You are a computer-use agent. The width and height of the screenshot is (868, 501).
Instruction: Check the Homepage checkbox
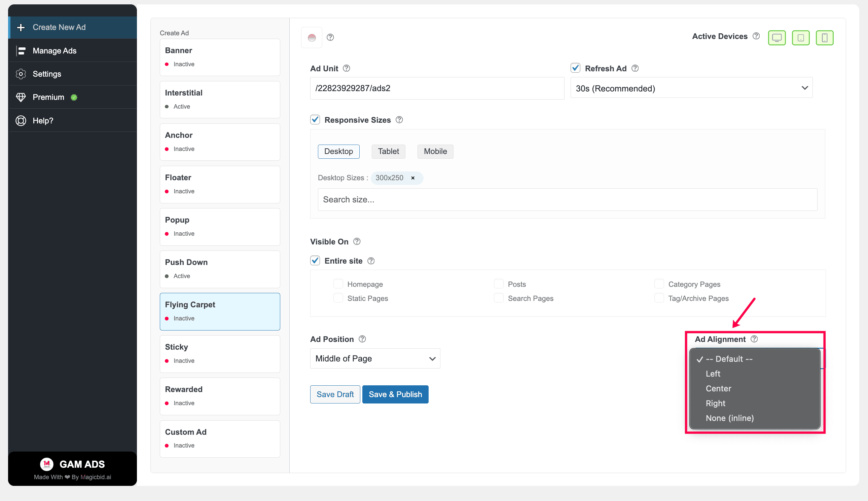[x=338, y=284]
